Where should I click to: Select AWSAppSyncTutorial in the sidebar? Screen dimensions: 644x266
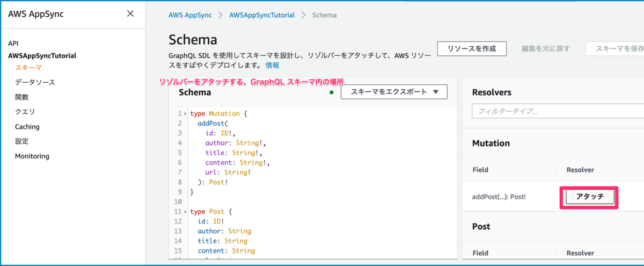[x=42, y=55]
